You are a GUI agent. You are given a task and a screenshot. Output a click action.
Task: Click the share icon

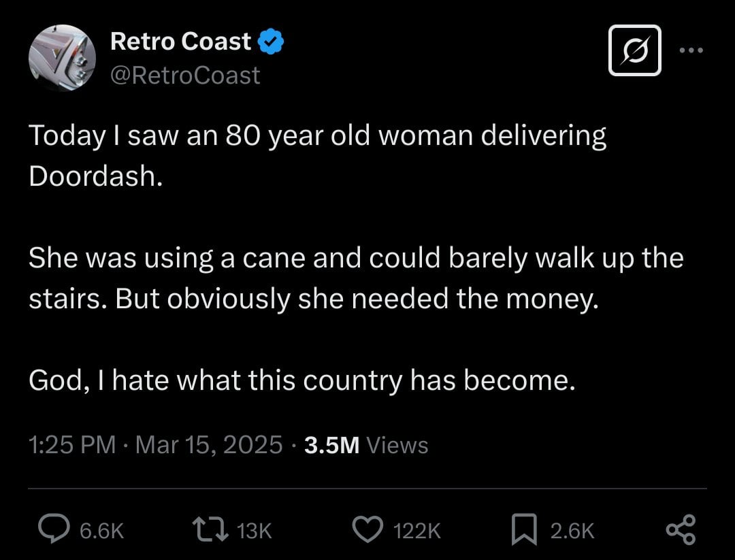(x=680, y=530)
